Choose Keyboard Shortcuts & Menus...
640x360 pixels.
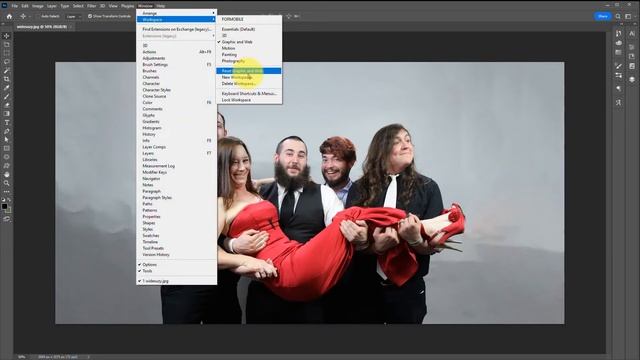pos(249,93)
